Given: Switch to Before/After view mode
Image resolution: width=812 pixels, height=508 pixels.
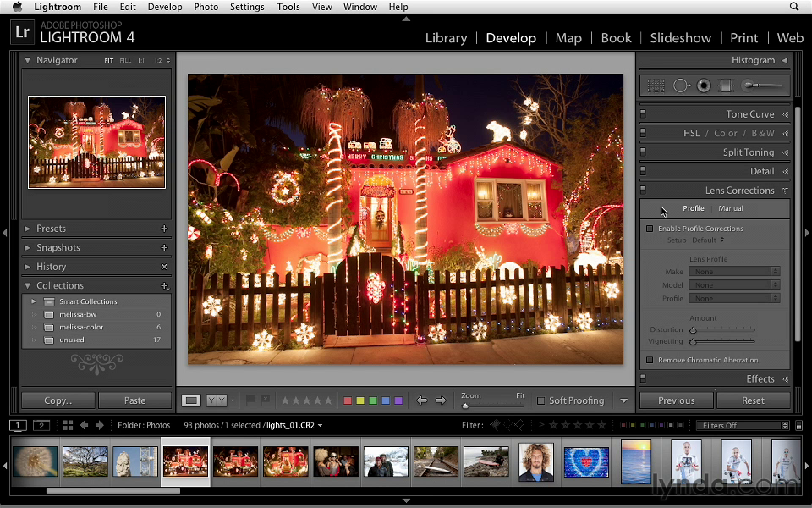Looking at the screenshot, I should click(217, 400).
